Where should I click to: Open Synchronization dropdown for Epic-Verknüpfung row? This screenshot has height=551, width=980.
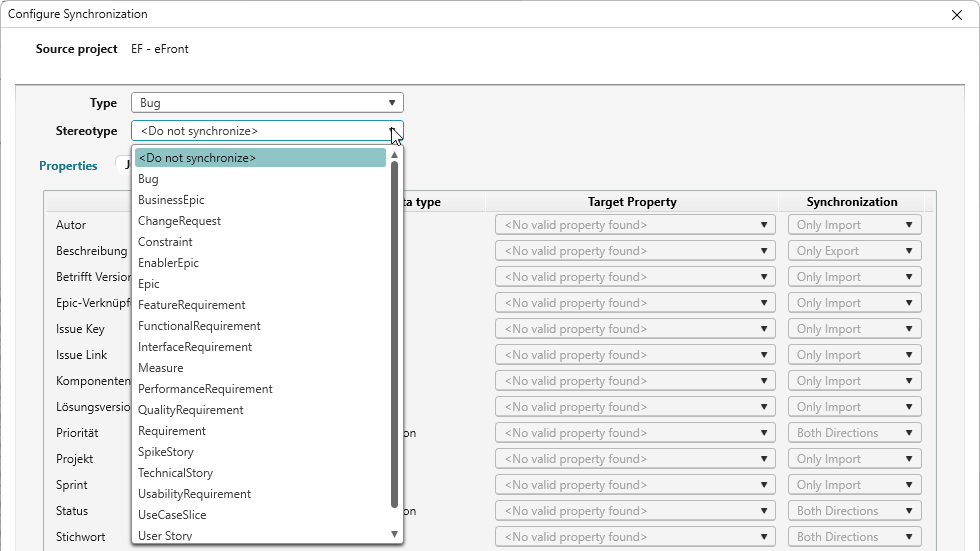(x=854, y=303)
